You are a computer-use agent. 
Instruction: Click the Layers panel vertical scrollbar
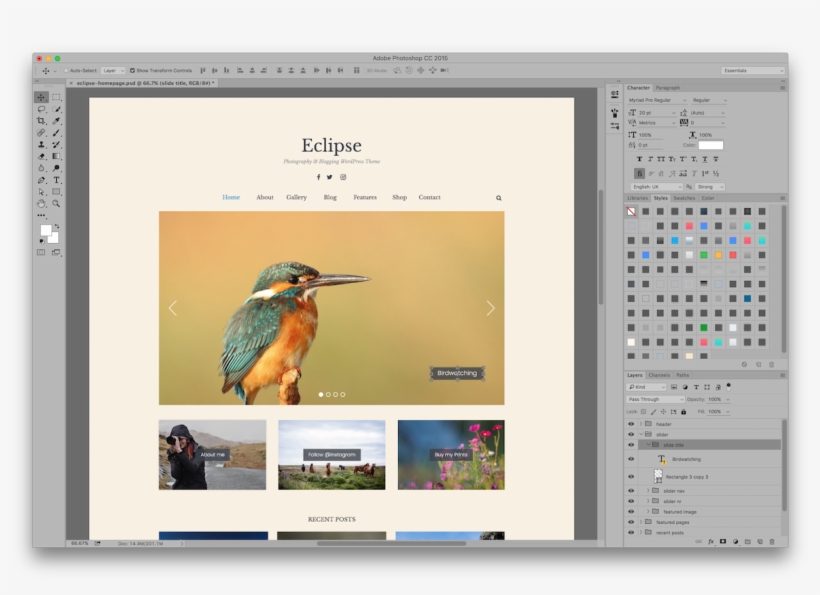[x=784, y=465]
